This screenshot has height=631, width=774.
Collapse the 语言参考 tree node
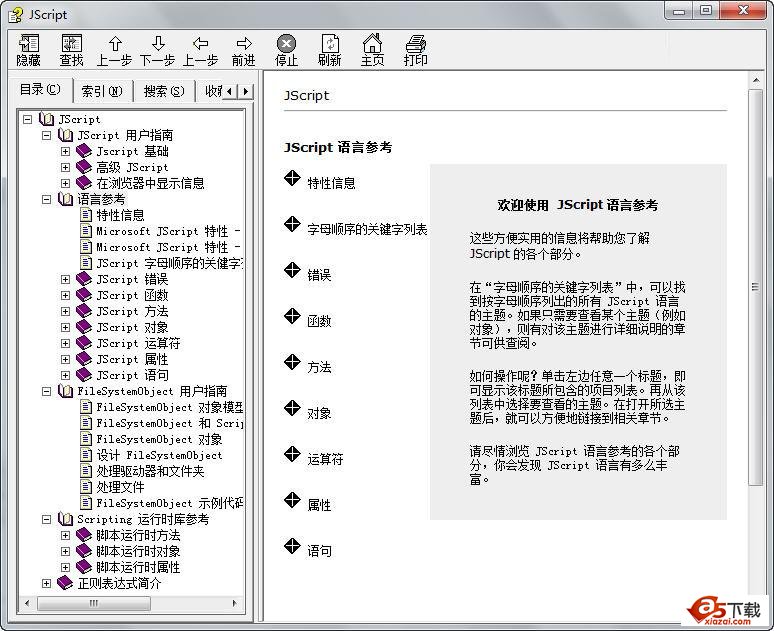(x=46, y=199)
